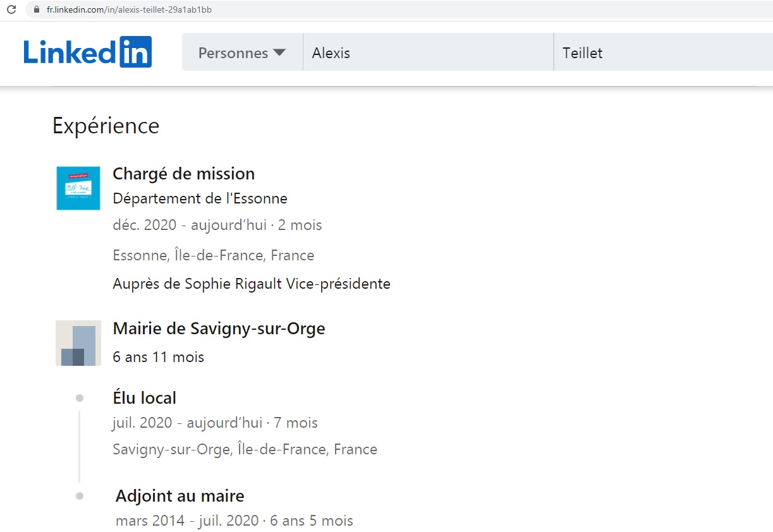Image resolution: width=773 pixels, height=532 pixels.
Task: Click the Élu local position title
Action: click(x=144, y=398)
